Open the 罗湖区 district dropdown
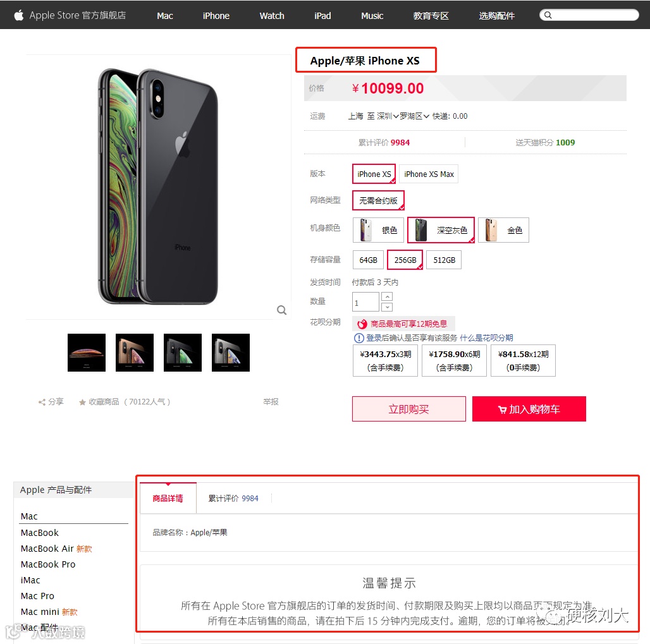650x644 pixels. 414,116
